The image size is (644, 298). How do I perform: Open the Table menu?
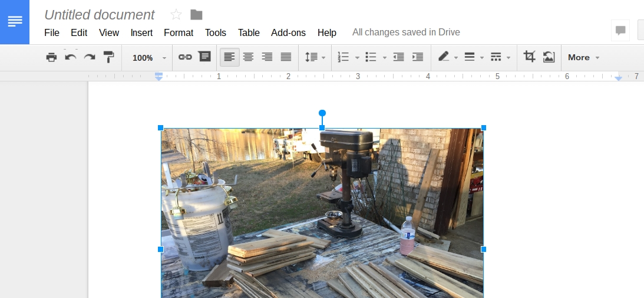click(249, 32)
